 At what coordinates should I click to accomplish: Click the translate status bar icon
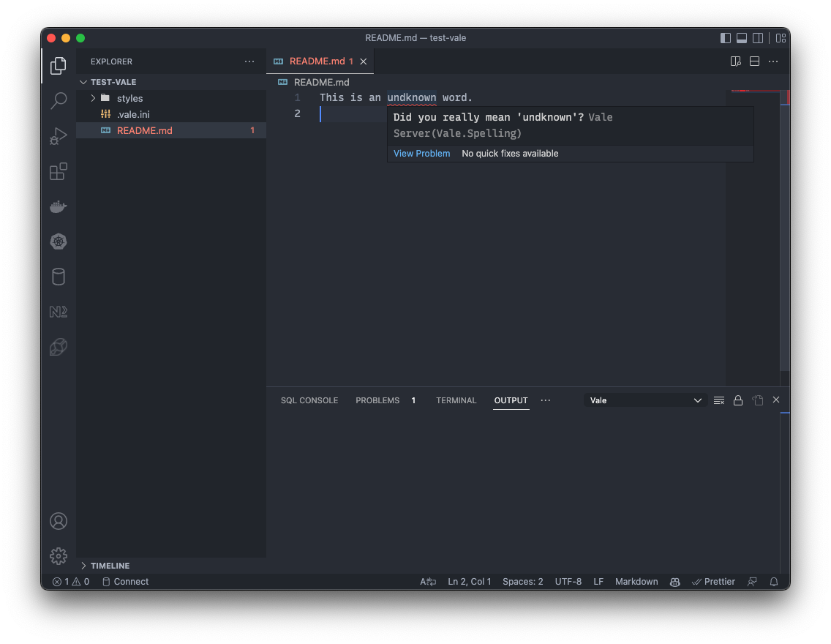pyautogui.click(x=428, y=582)
